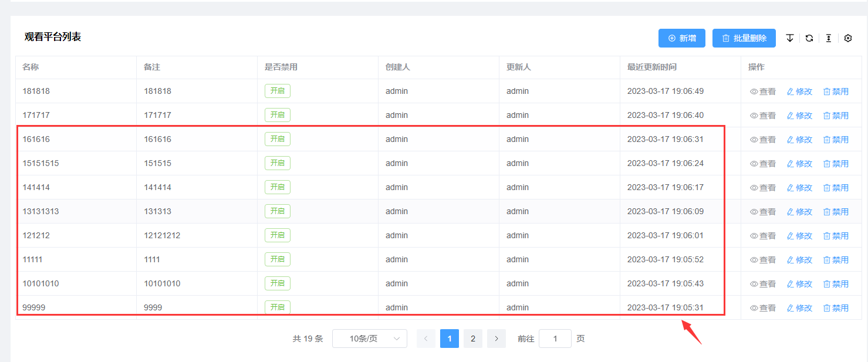Open the 10条/页 page size dropdown
Screen dimensions: 868x362
[x=370, y=339]
